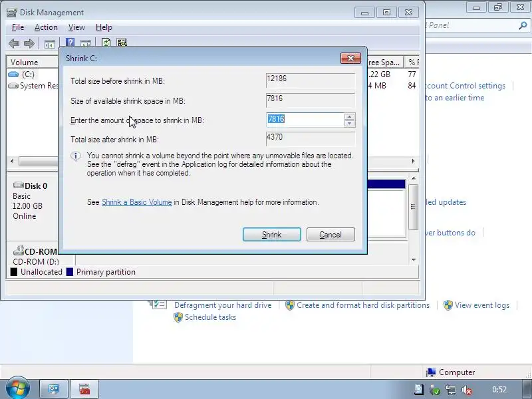Click the C: volume drive icon
Image resolution: width=532 pixels, height=399 pixels.
13,74
